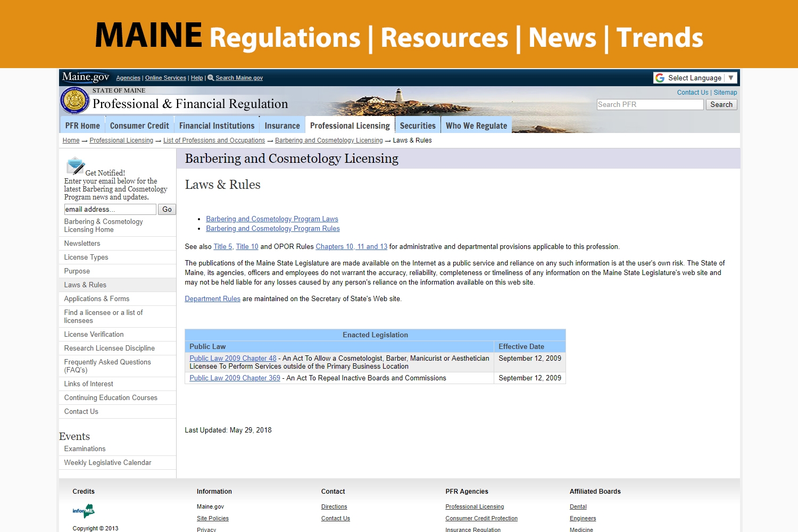798x532 pixels.
Task: Click Home in the breadcrumb
Action: click(71, 140)
